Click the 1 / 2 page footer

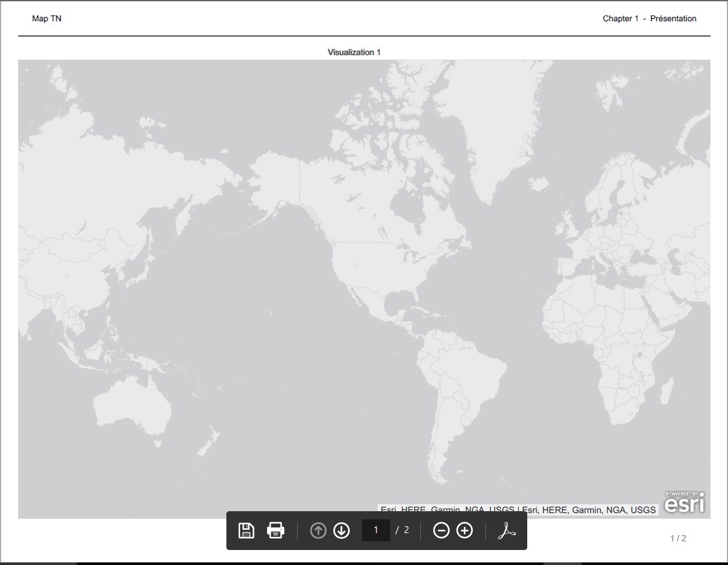(x=678, y=538)
